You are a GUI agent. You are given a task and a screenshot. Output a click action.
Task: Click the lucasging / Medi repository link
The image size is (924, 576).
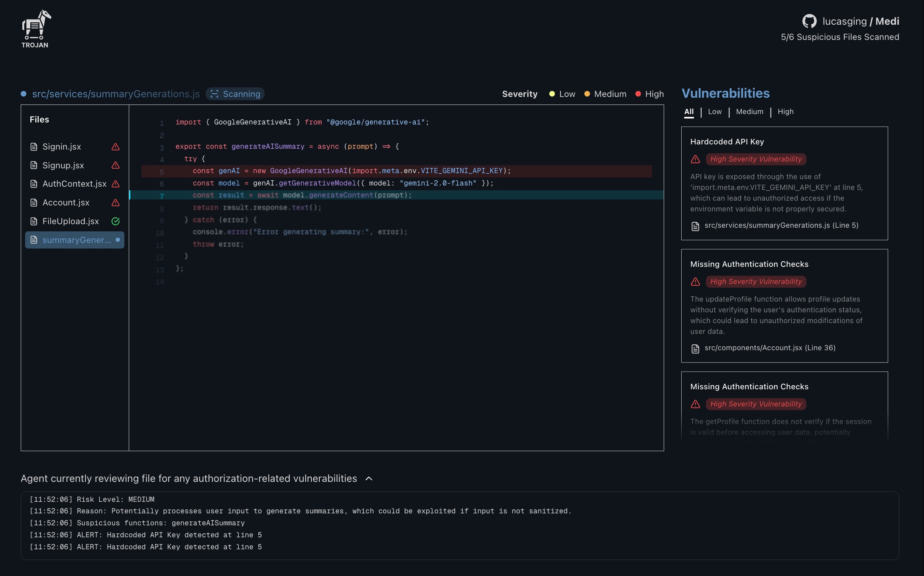(x=861, y=21)
